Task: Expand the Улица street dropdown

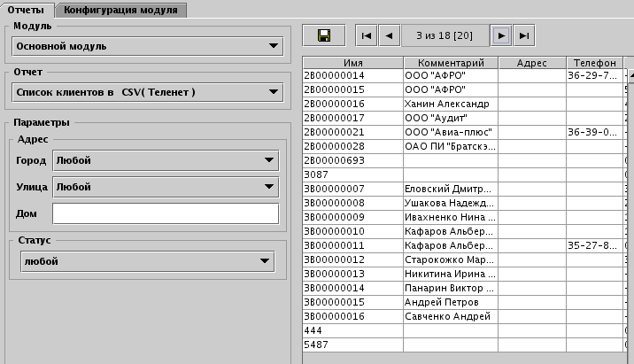Action: coord(165,187)
